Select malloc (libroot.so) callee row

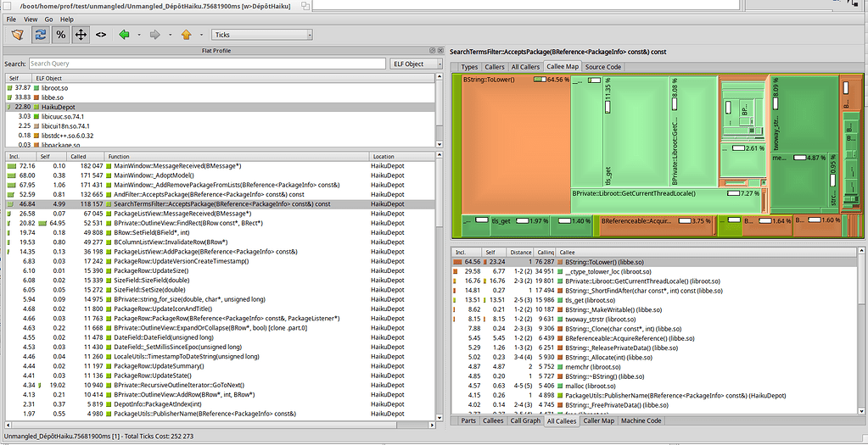(654, 386)
